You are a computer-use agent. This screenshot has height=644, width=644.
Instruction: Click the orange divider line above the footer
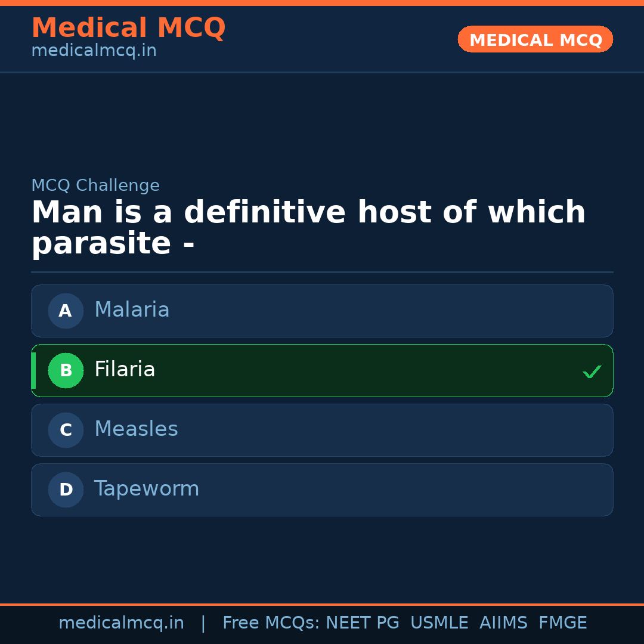click(322, 603)
